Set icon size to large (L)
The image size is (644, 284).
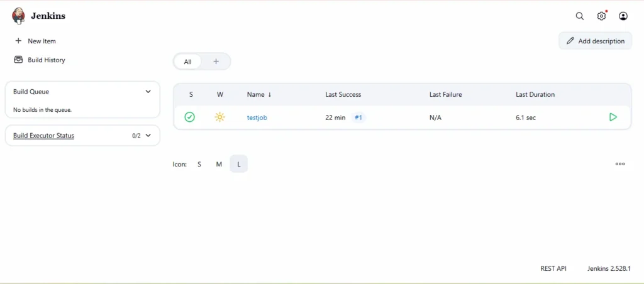(x=239, y=164)
